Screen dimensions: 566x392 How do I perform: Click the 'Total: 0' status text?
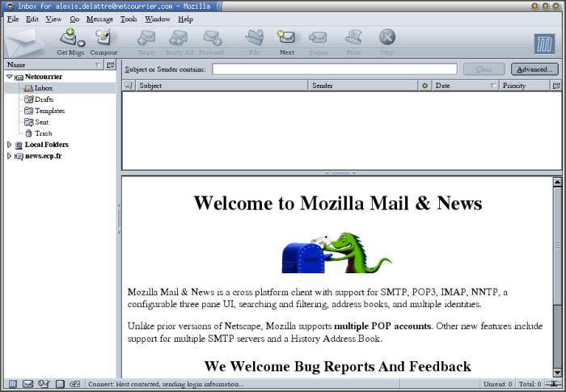[x=530, y=384]
